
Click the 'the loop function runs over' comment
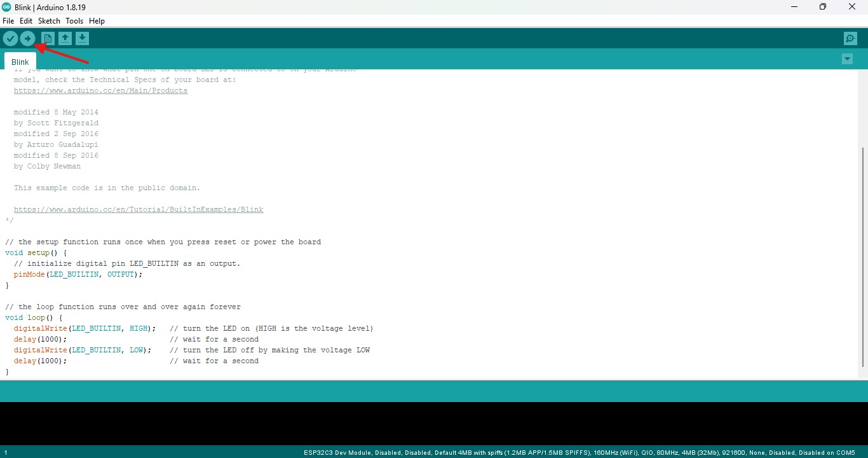[x=123, y=307]
